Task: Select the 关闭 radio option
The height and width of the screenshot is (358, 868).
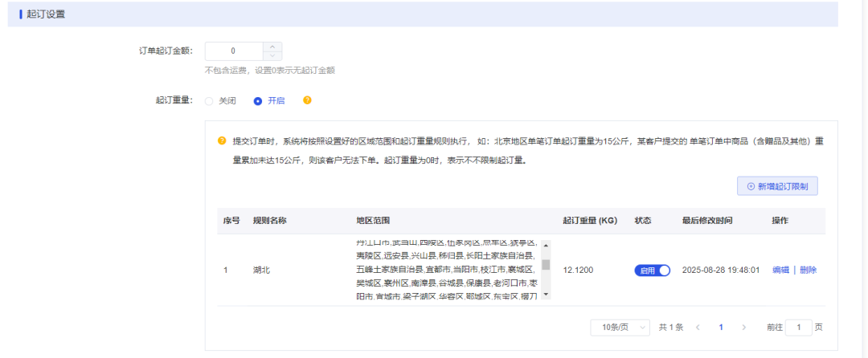Action: pos(210,101)
